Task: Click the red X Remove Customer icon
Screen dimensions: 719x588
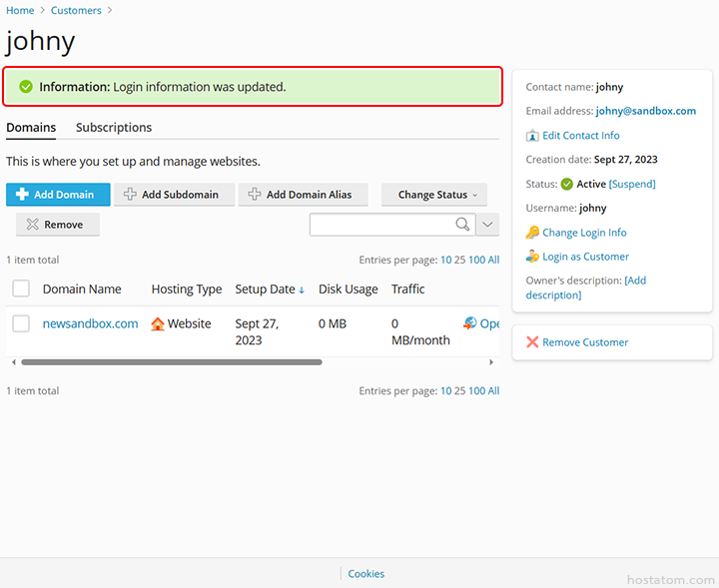Action: pyautogui.click(x=532, y=342)
